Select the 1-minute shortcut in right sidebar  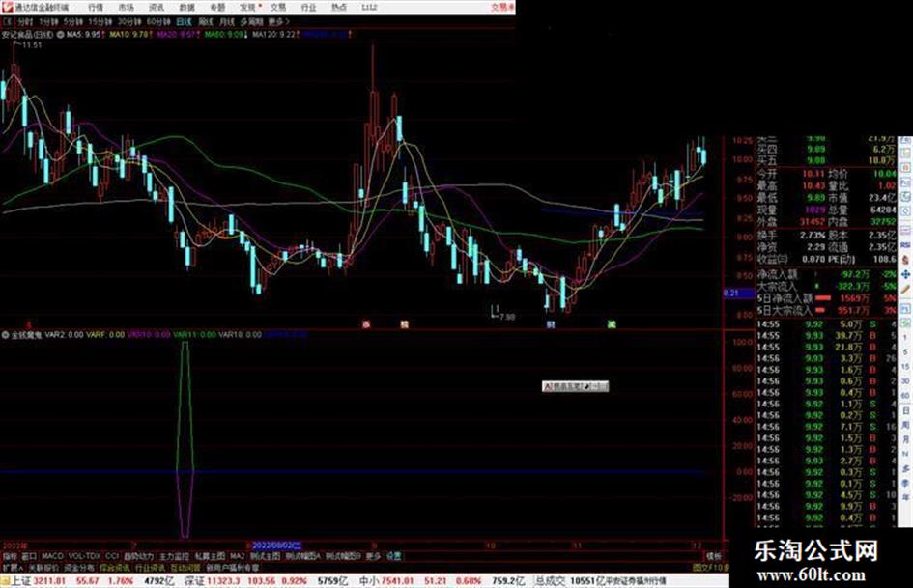coord(905,338)
